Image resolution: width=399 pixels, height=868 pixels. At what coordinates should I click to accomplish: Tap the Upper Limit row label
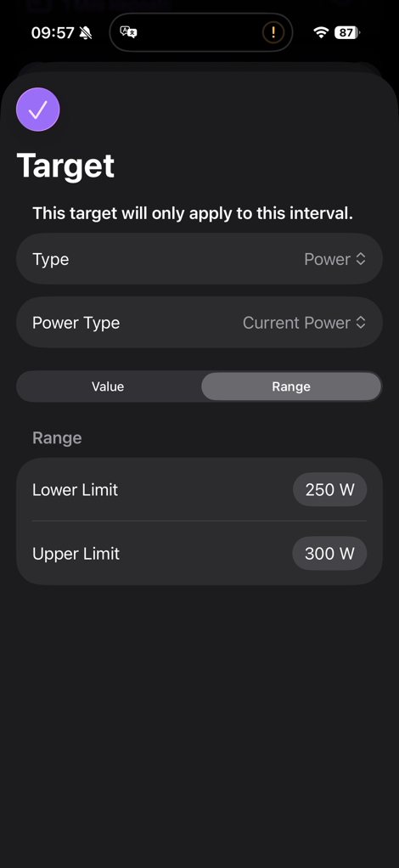(x=76, y=553)
